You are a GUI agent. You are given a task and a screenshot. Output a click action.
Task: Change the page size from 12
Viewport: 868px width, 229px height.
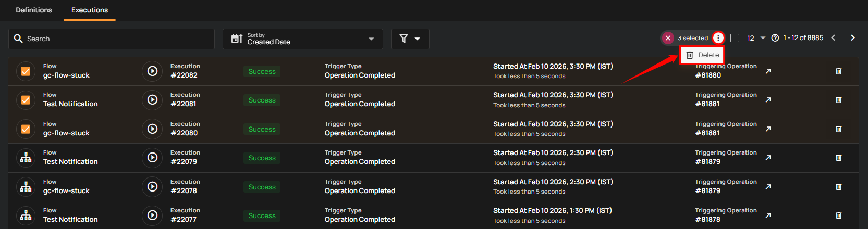click(756, 38)
